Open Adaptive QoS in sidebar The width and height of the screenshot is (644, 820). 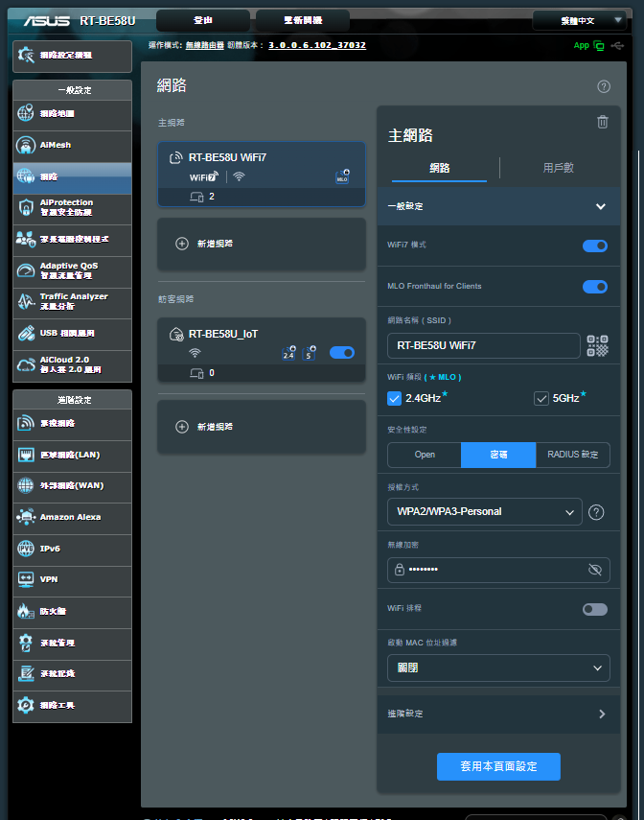click(72, 270)
